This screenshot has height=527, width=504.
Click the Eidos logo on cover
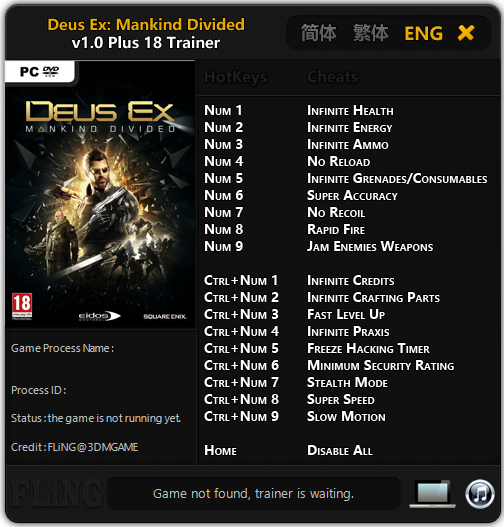click(x=99, y=316)
